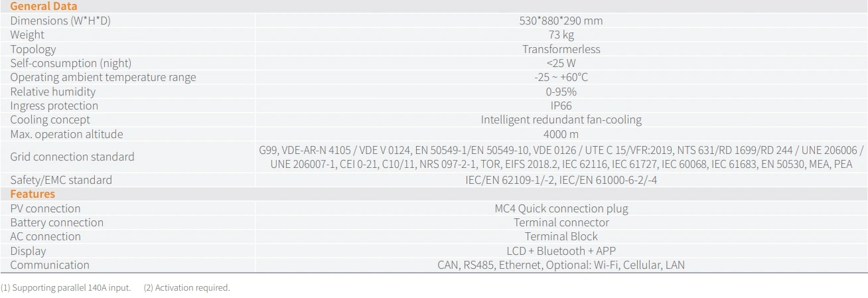
Task: Select the Battery connection row label
Action: pyautogui.click(x=57, y=222)
